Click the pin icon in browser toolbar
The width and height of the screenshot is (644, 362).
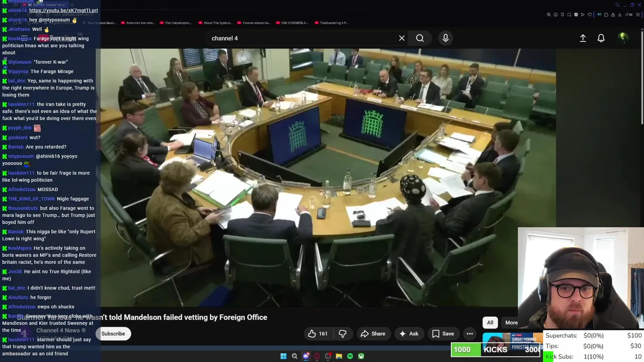point(562,15)
